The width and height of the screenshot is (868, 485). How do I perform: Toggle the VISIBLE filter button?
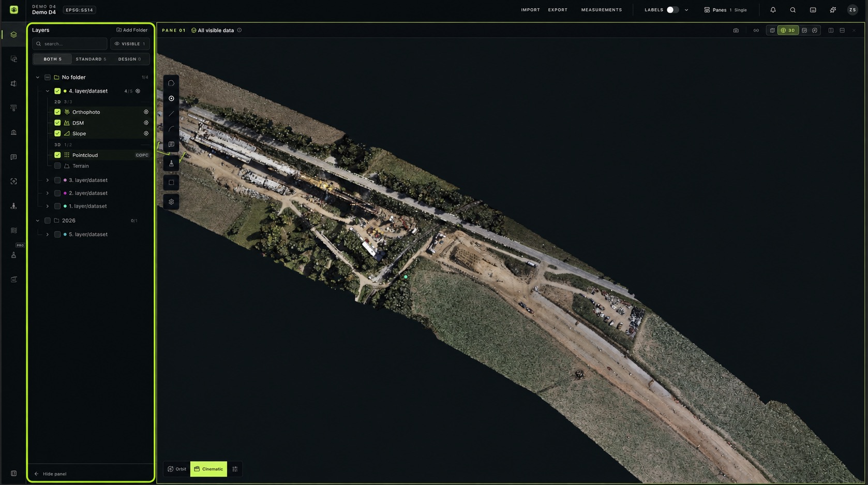pos(130,44)
